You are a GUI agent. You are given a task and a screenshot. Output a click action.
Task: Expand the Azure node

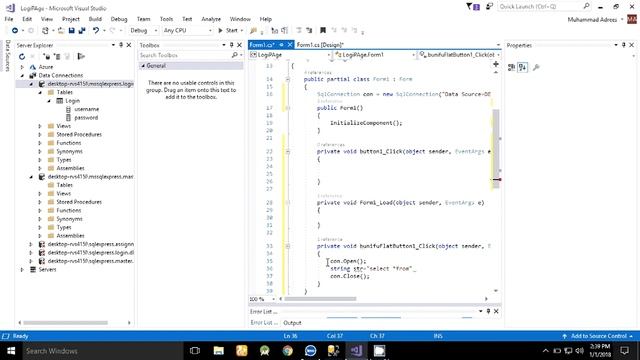click(22, 67)
